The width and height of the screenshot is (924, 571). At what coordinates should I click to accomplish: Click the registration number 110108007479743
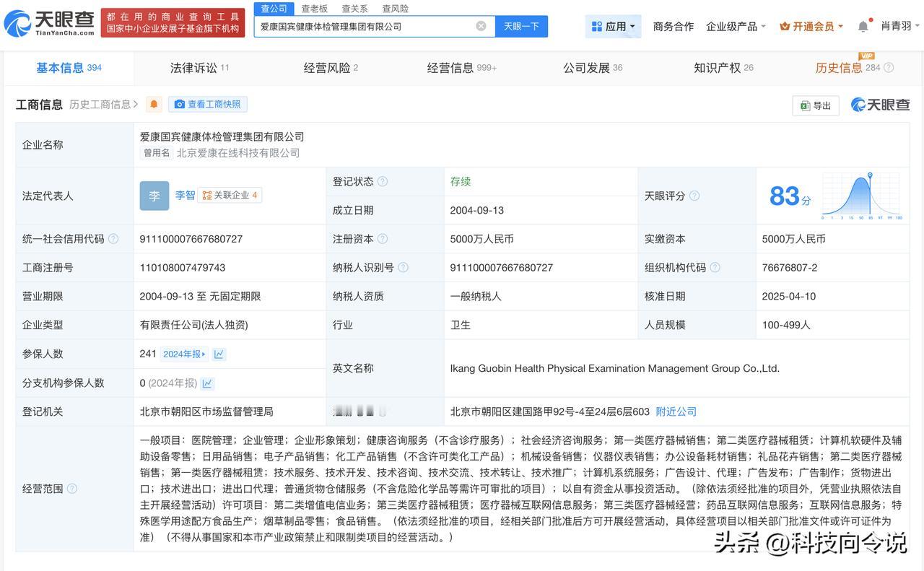(183, 268)
